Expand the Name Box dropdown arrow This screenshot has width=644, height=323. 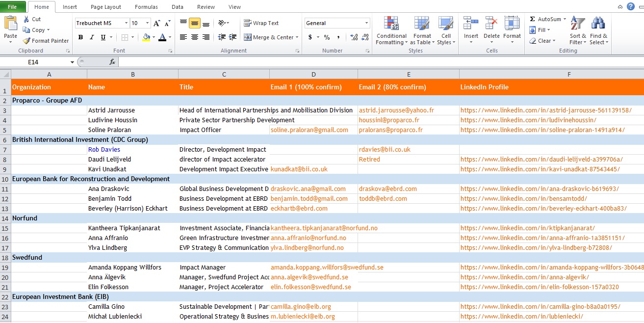click(x=72, y=62)
